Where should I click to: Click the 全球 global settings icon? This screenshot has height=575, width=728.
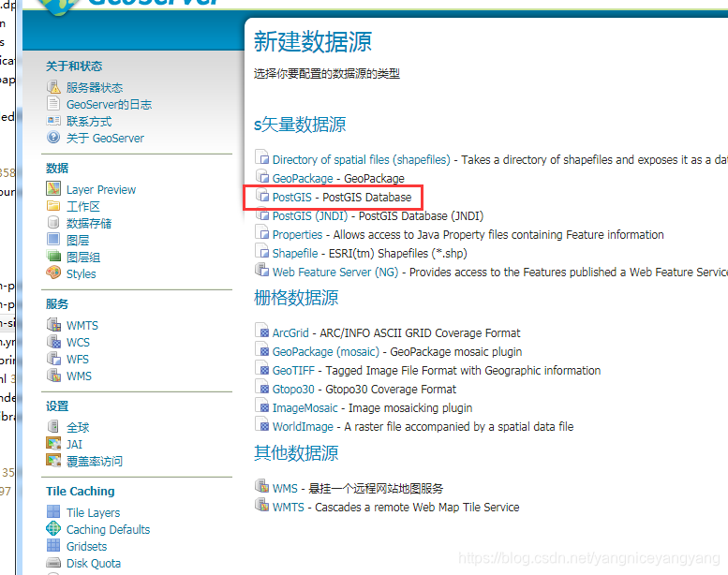tap(53, 426)
